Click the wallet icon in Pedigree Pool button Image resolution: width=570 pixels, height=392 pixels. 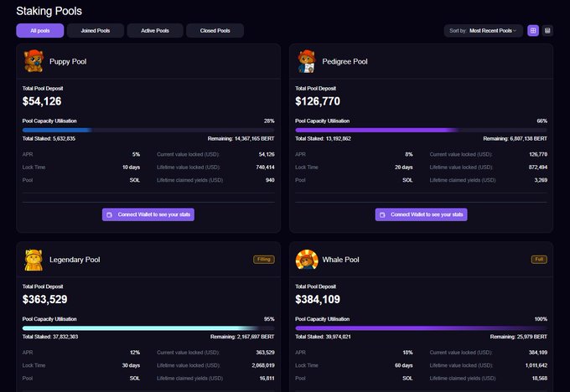(x=382, y=214)
